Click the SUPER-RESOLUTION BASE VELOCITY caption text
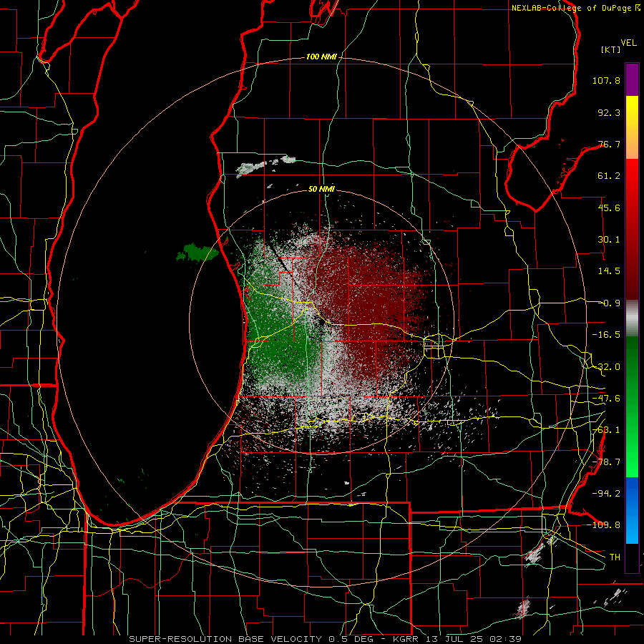644x644 pixels. pyautogui.click(x=227, y=639)
